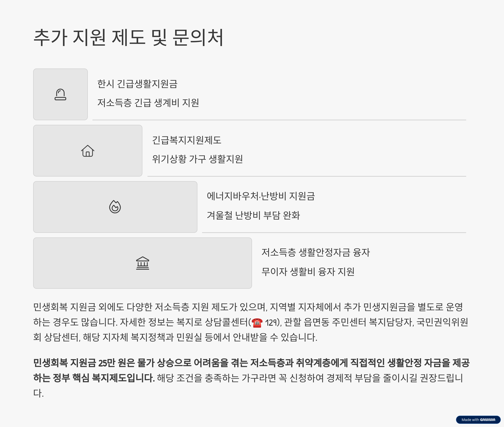Click the siren alarm icon
Screen dimensions: 504x427
pyautogui.click(x=60, y=94)
